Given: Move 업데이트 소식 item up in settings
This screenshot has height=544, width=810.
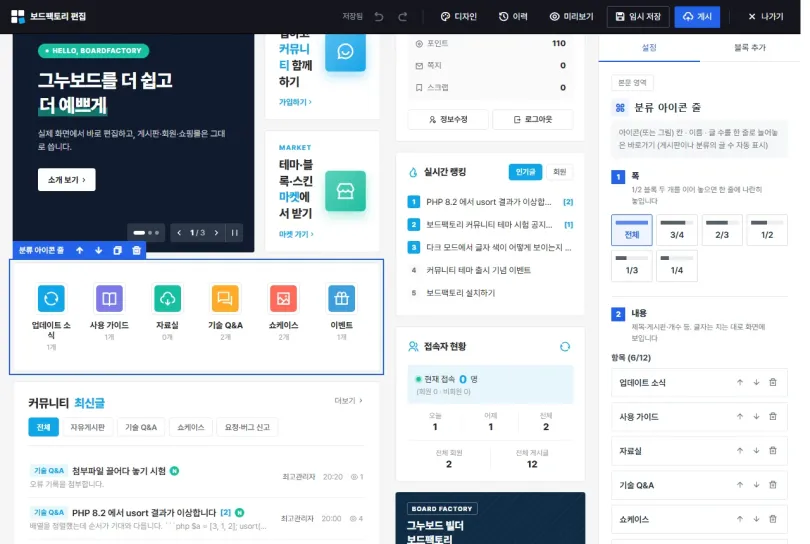Looking at the screenshot, I should 740,382.
